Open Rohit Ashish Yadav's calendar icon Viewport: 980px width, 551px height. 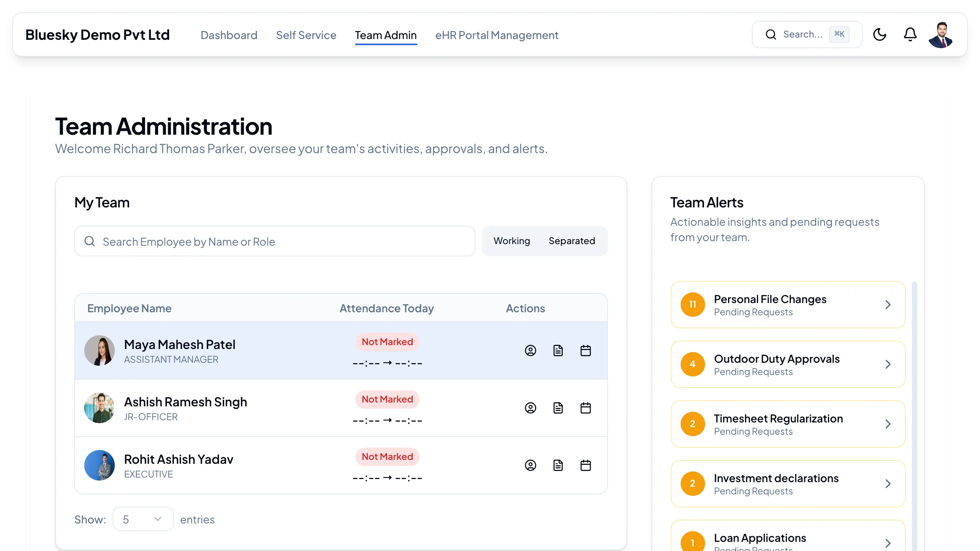(585, 465)
